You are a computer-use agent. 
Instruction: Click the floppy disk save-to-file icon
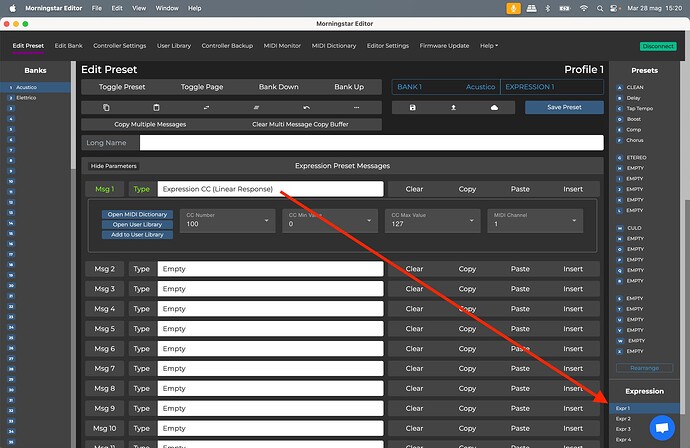(x=412, y=107)
